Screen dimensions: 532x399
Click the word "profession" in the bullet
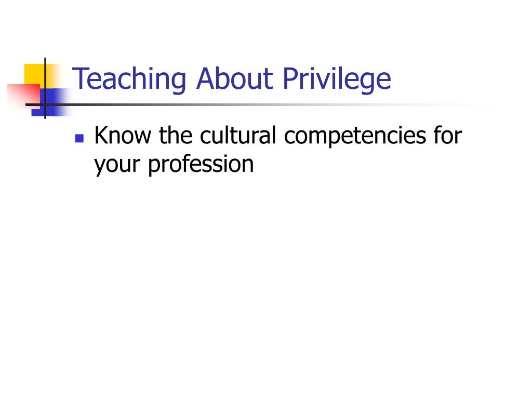pos(201,165)
